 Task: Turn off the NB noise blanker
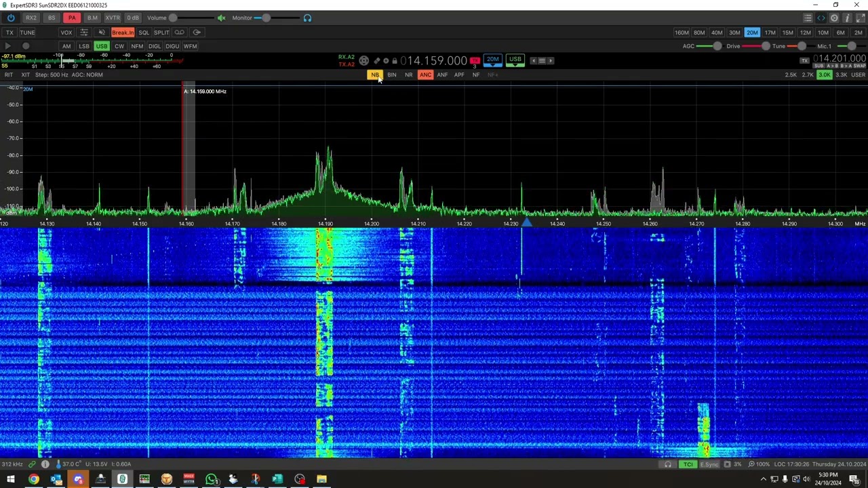374,75
